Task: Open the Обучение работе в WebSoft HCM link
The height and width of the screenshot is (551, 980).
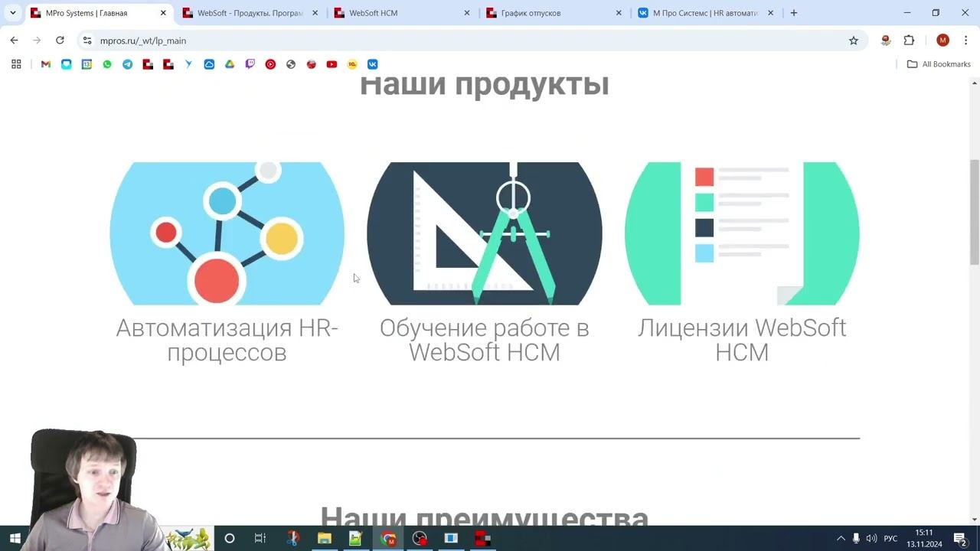Action: pyautogui.click(x=484, y=340)
